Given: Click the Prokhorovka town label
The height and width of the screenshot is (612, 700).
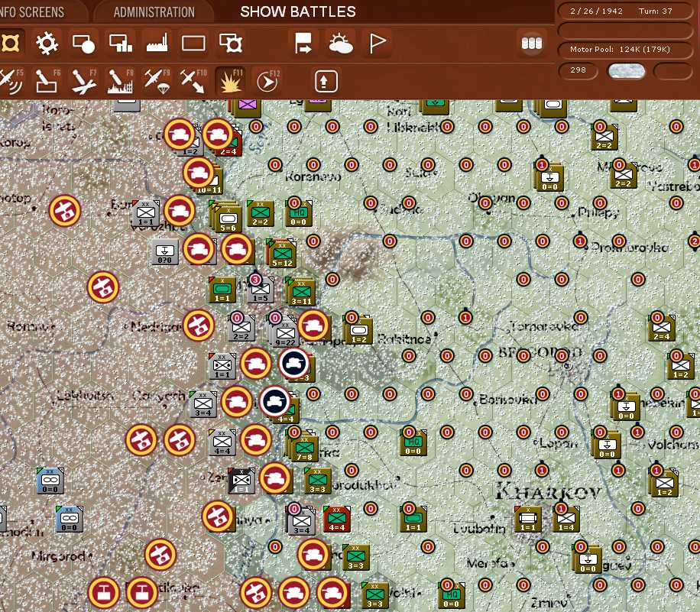Looking at the screenshot, I should [x=630, y=247].
